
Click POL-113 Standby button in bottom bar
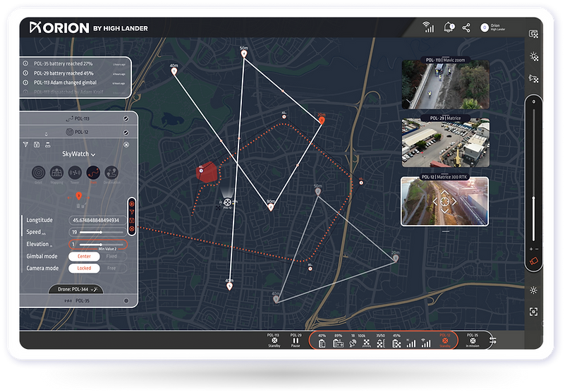[x=274, y=340]
